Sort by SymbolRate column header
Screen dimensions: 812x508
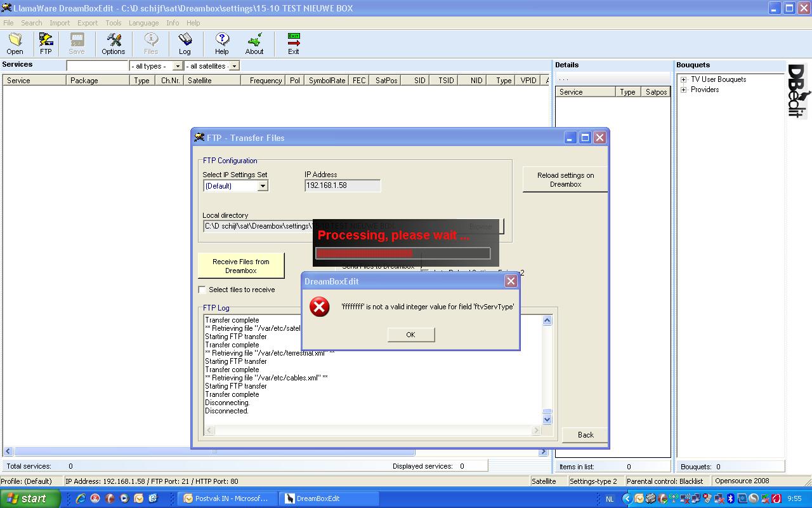pyautogui.click(x=327, y=81)
